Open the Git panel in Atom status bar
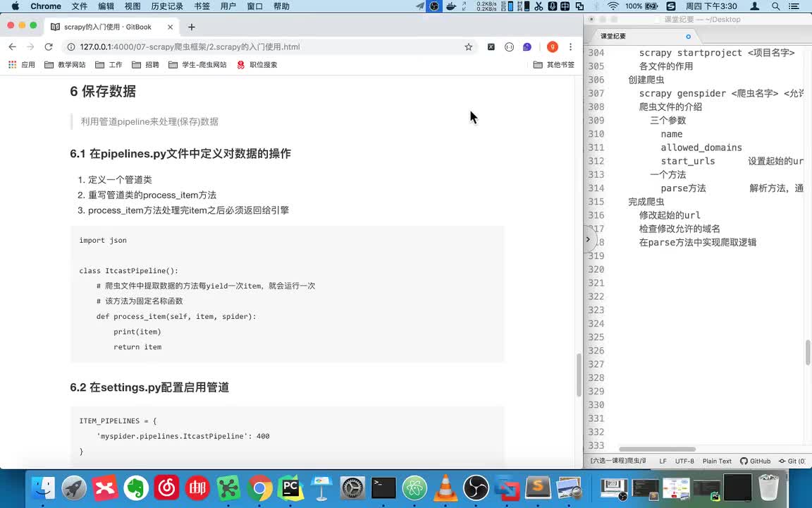The image size is (812, 508). pyautogui.click(x=792, y=461)
